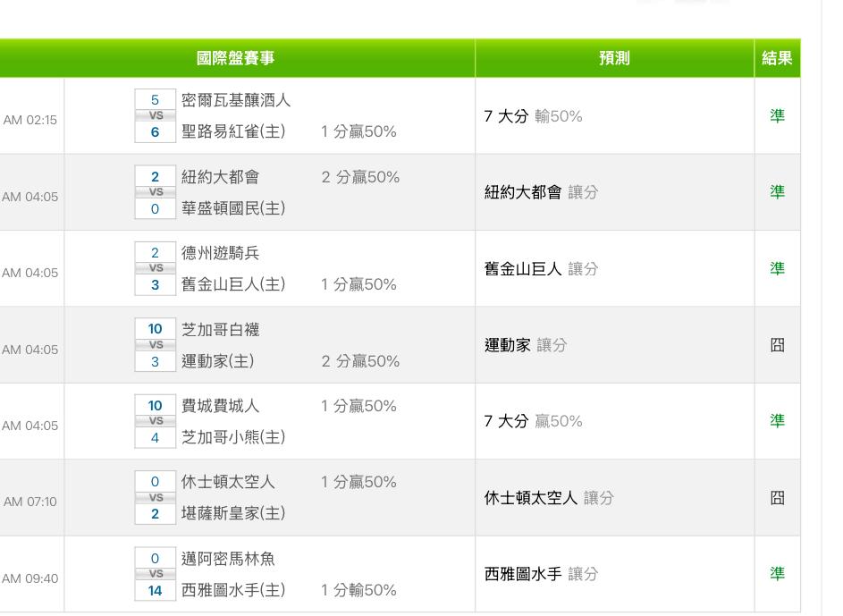Click the 準 result for 華盛頓國民 game
843x616 pixels.
778,192
